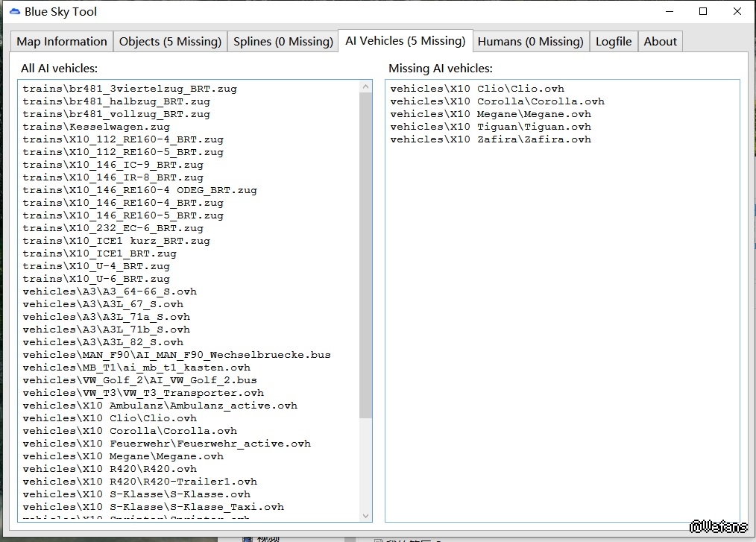Open the Humans (0 Missing) tab

(530, 42)
